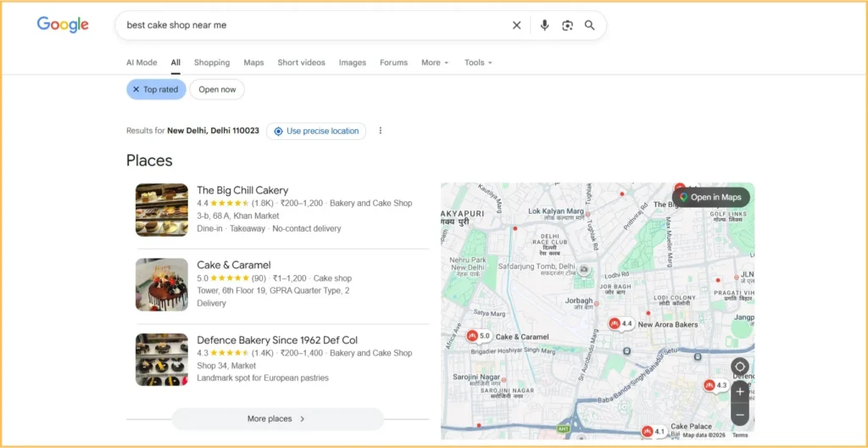Screen dimensions: 868x448
Task: Open the Cake & Caramel listing title
Action: tap(234, 265)
